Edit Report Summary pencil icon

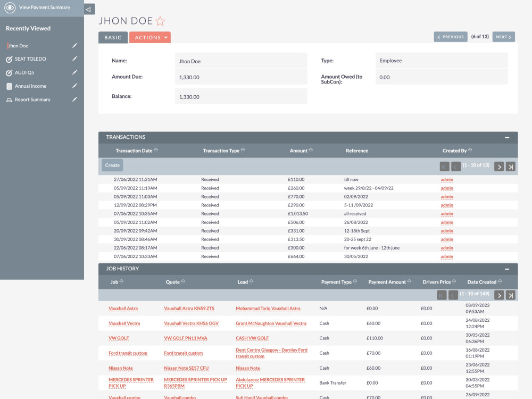(x=74, y=99)
